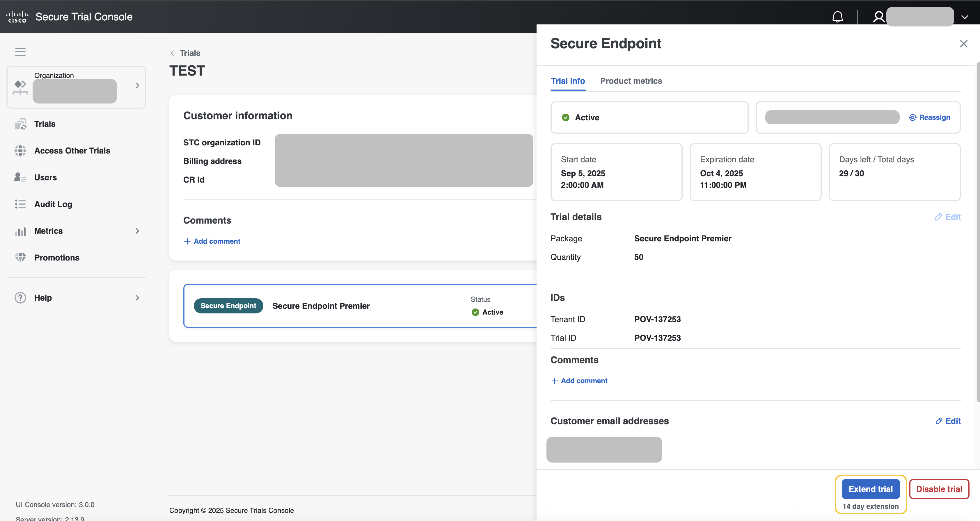Image resolution: width=980 pixels, height=521 pixels.
Task: Click the Start date Sep 5, 2025
Action: tap(583, 173)
